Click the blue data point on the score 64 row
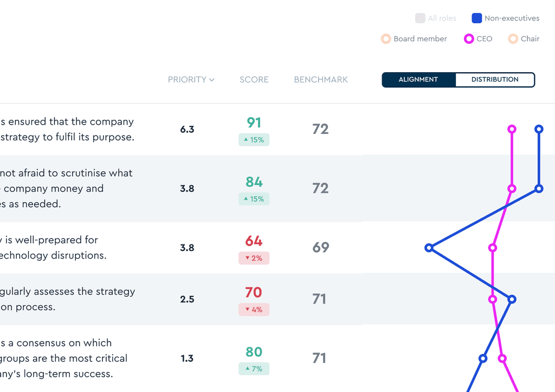 click(429, 248)
